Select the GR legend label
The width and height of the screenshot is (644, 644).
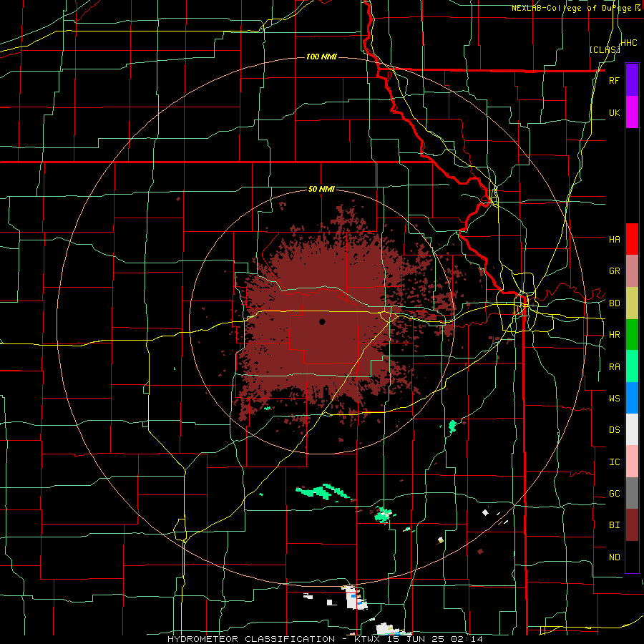(x=614, y=271)
